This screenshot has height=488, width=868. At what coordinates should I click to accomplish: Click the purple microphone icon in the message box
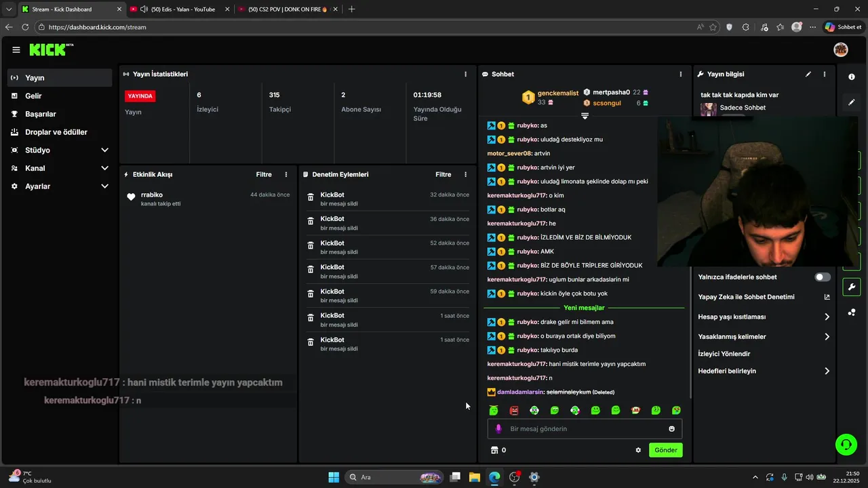(x=498, y=428)
